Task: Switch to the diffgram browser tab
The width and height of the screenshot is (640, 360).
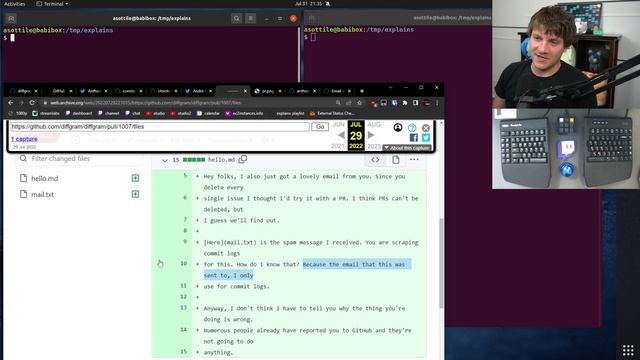Action: point(23,91)
